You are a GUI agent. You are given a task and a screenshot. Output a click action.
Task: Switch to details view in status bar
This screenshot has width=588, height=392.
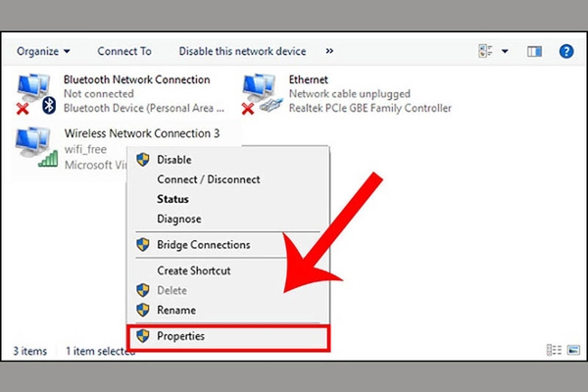[554, 350]
